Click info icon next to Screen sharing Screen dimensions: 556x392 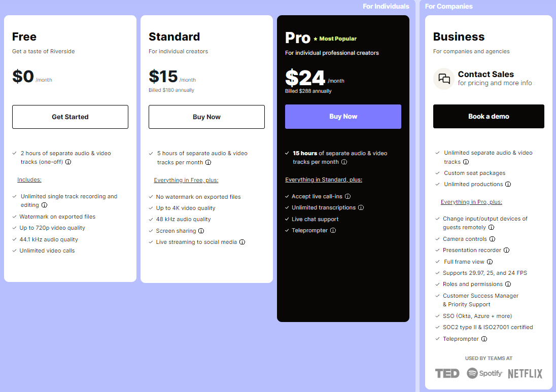click(x=201, y=231)
